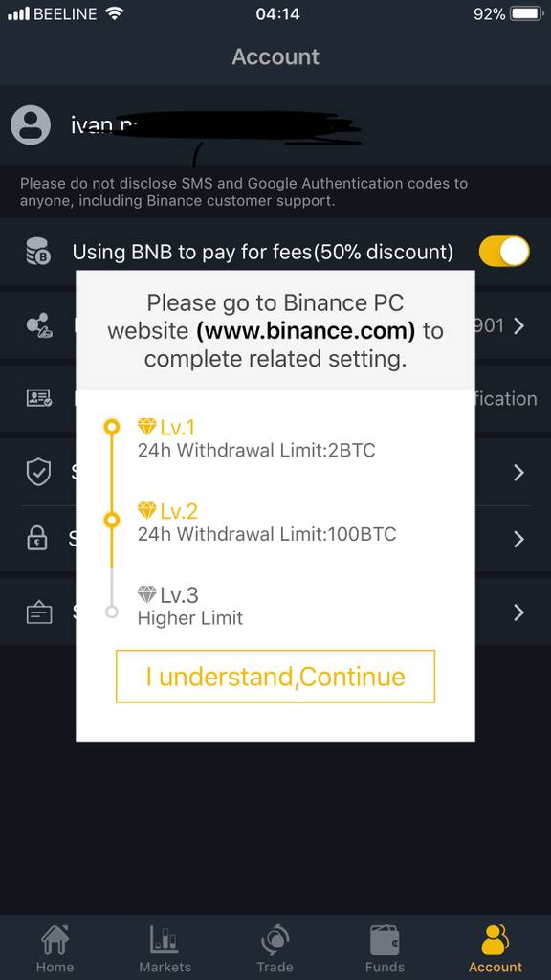Expand the padlock row chevron arrow
Image resolution: width=551 pixels, height=980 pixels.
point(518,539)
